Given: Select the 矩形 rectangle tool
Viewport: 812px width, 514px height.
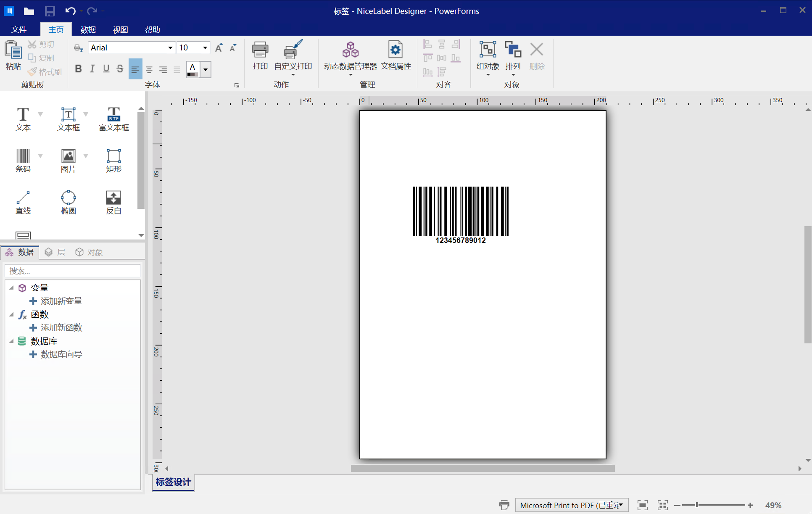Looking at the screenshot, I should (114, 161).
